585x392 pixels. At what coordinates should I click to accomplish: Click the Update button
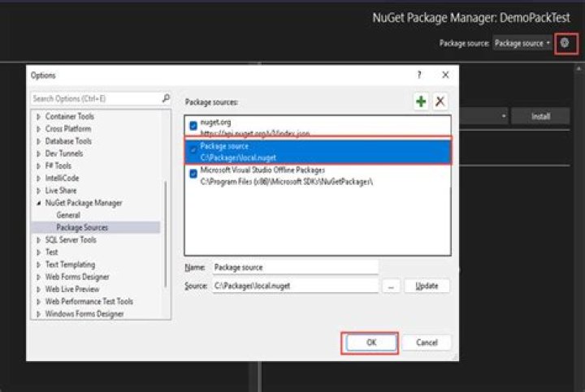pyautogui.click(x=427, y=286)
